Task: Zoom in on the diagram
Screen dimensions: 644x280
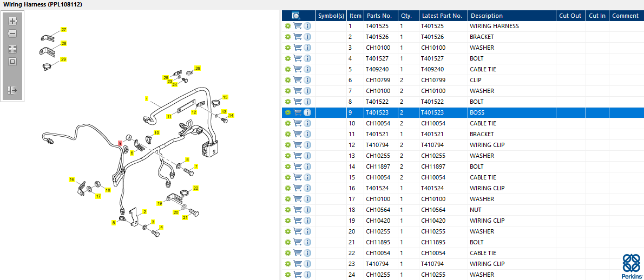Action: point(12,21)
